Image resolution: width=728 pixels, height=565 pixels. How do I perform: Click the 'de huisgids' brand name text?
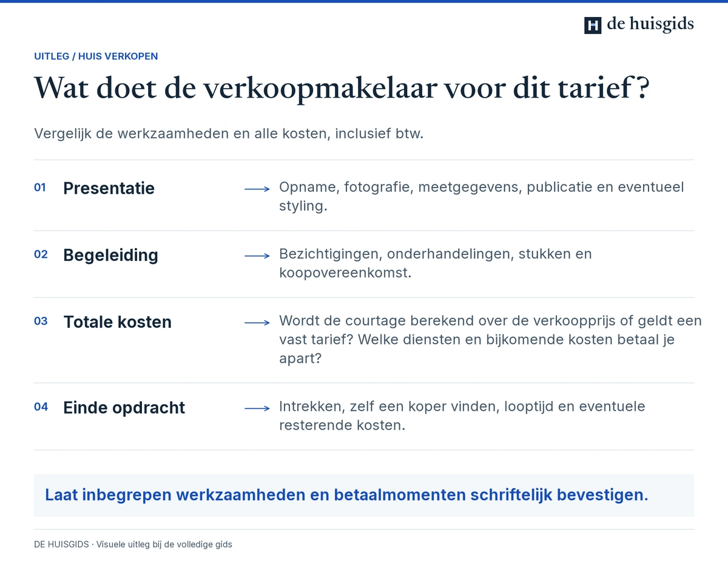pos(650,24)
